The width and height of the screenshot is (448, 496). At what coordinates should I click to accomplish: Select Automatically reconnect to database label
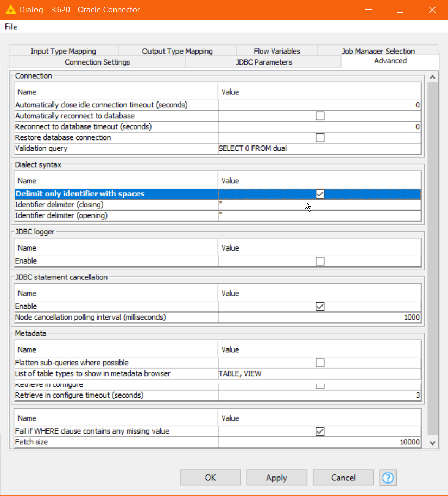[x=75, y=116]
